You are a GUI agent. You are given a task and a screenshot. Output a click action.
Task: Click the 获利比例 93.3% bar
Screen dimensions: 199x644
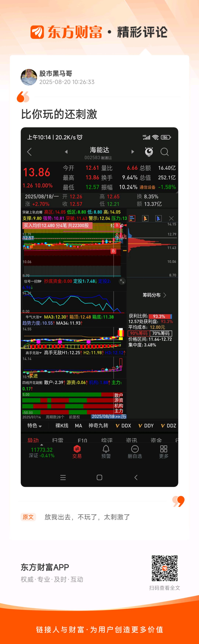pos(160,316)
